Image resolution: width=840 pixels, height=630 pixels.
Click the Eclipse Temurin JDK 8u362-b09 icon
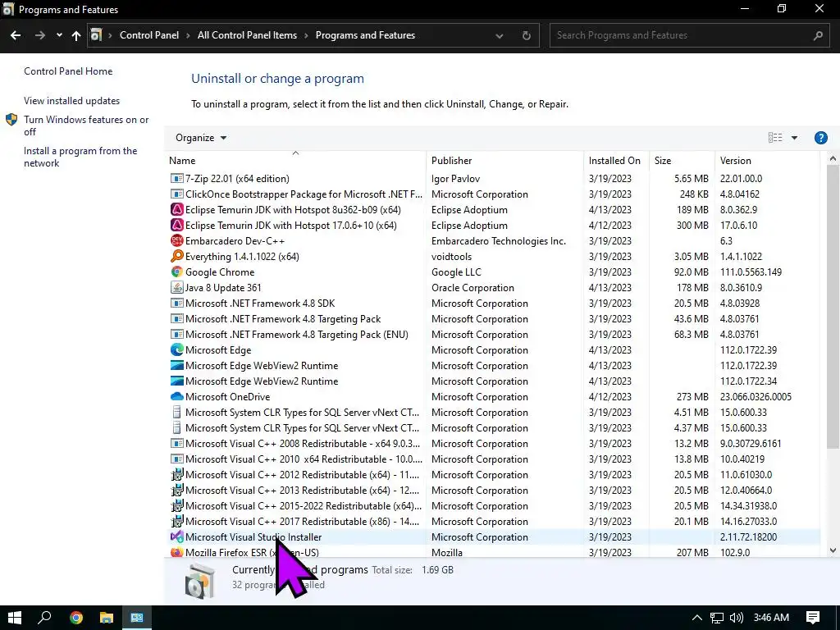point(177,209)
